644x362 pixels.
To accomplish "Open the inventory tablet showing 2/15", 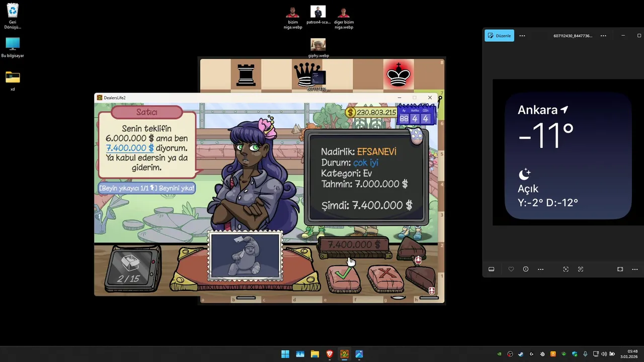I will tap(132, 268).
